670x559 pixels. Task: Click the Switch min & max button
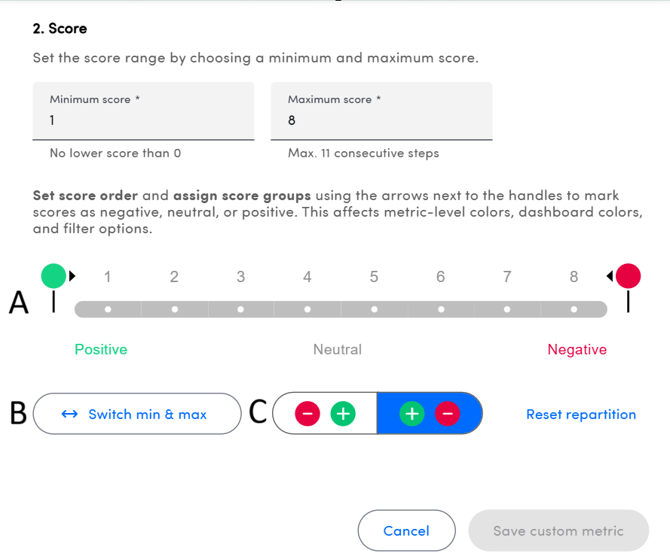click(137, 414)
